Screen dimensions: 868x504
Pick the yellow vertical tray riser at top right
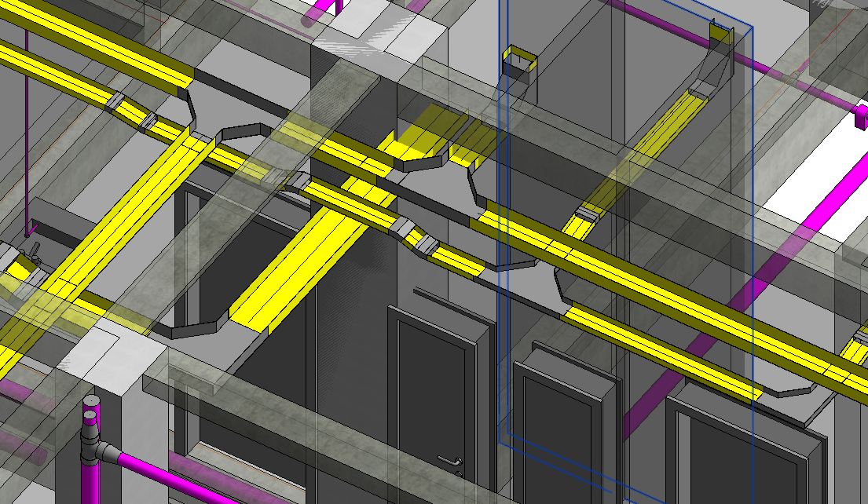click(720, 36)
